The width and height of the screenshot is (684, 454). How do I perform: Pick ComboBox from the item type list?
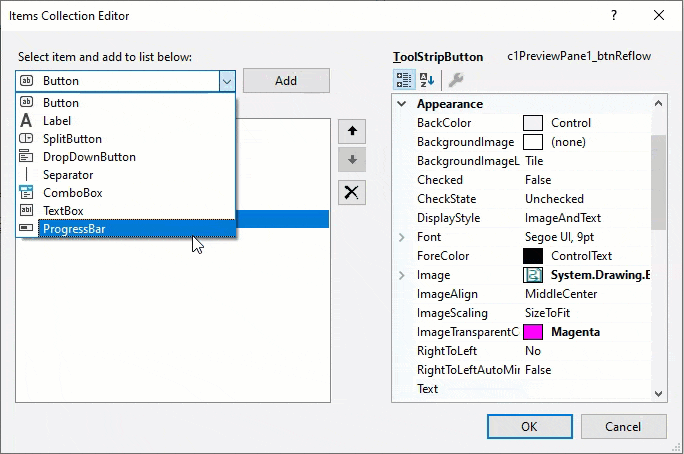(72, 193)
